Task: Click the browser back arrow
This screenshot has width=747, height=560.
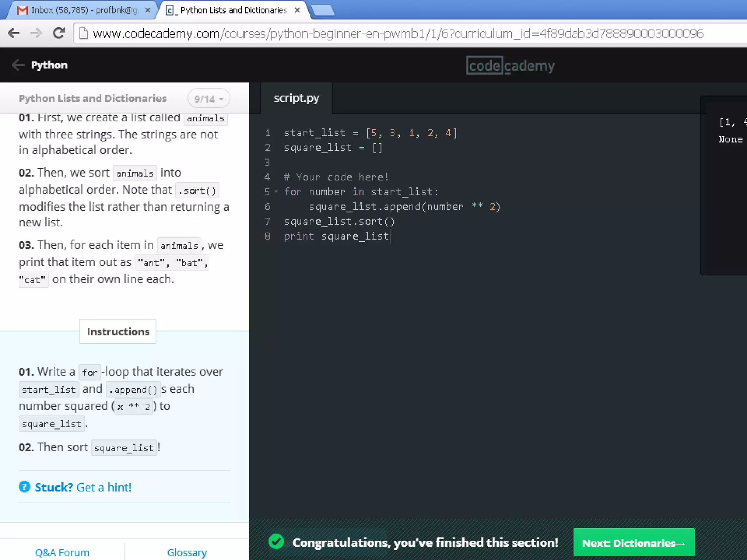Action: [x=14, y=34]
